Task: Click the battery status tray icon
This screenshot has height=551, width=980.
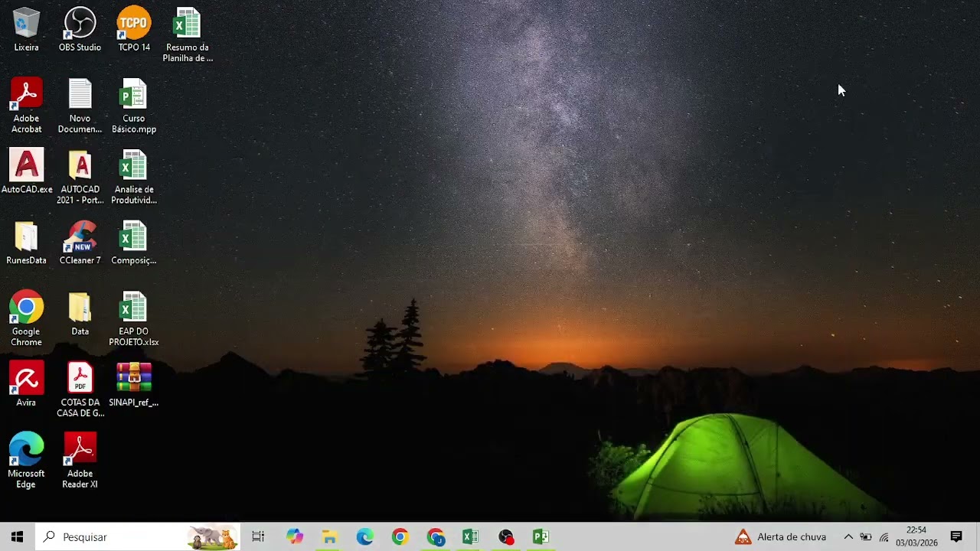Action: 866,536
